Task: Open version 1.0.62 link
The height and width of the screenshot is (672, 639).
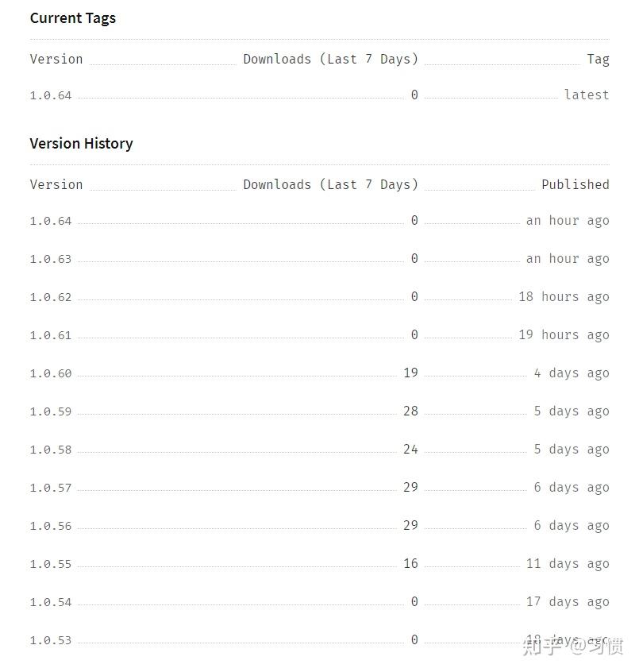Action: click(x=51, y=297)
